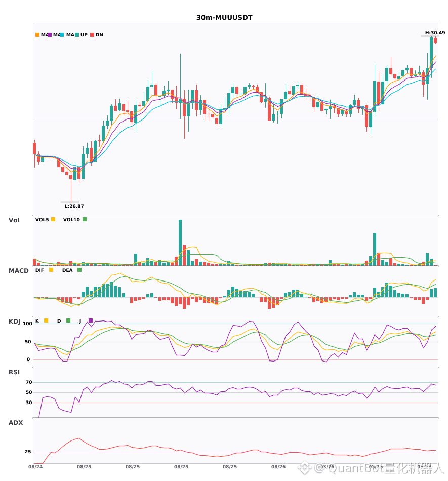Click the green D line swatch
This screenshot has height=481, width=448.
(68, 320)
